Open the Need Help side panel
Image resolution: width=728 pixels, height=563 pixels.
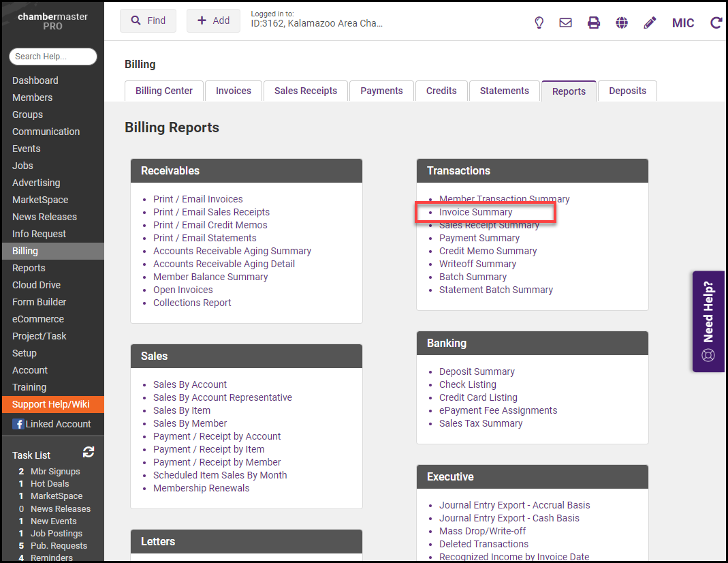click(x=708, y=321)
